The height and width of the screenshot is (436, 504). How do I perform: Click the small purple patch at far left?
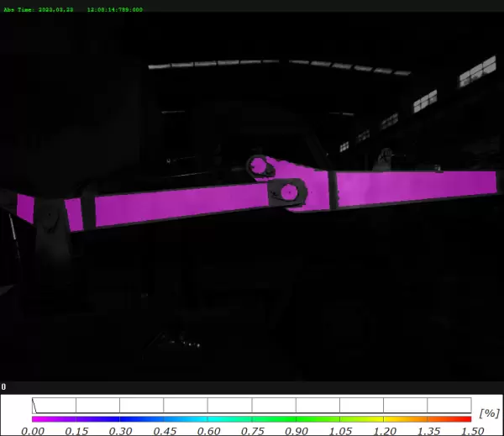click(x=25, y=207)
